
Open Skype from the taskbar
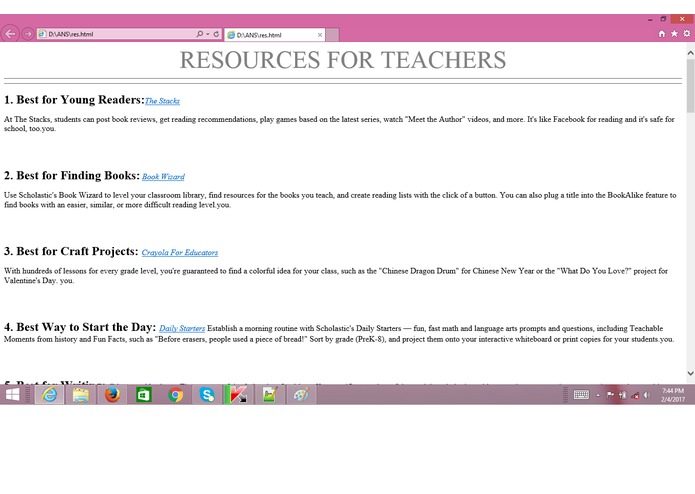(x=207, y=394)
